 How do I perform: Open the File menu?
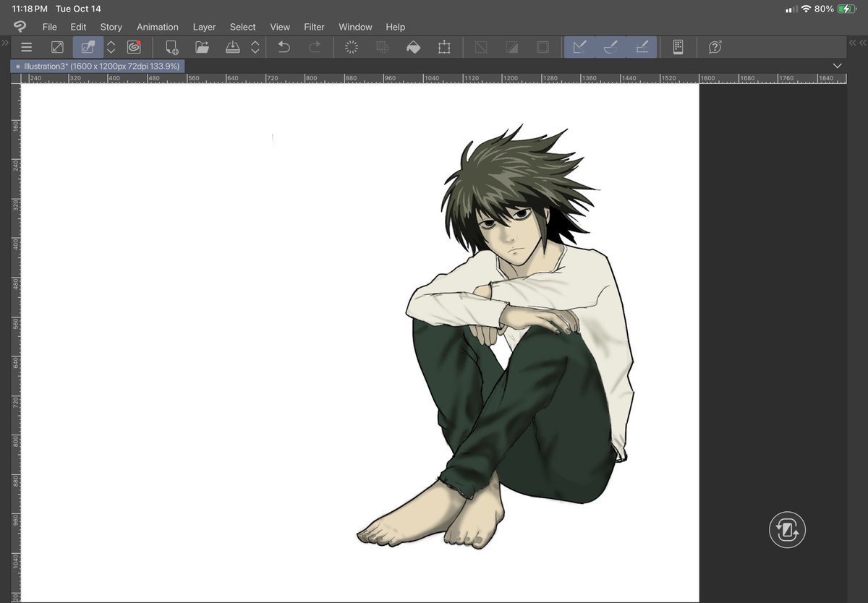(49, 27)
